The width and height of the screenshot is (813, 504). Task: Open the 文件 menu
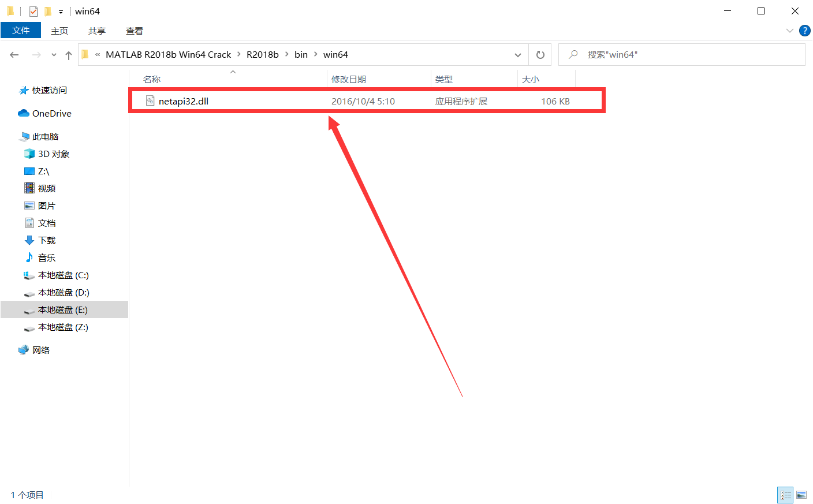(x=21, y=31)
